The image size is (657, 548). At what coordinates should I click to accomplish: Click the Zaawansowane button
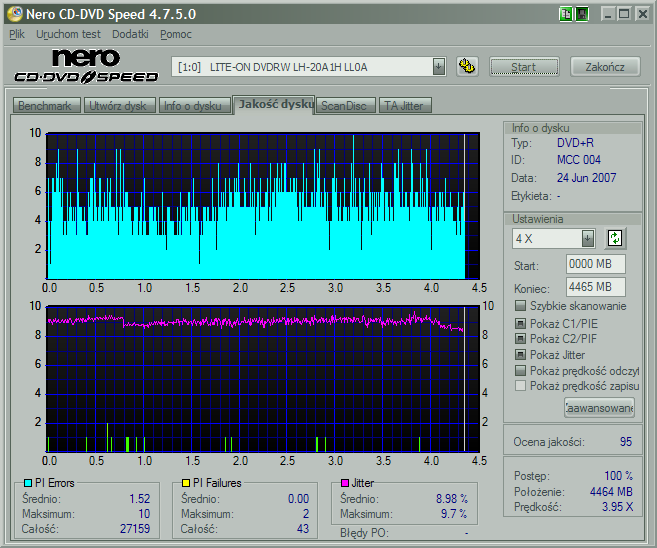[599, 408]
